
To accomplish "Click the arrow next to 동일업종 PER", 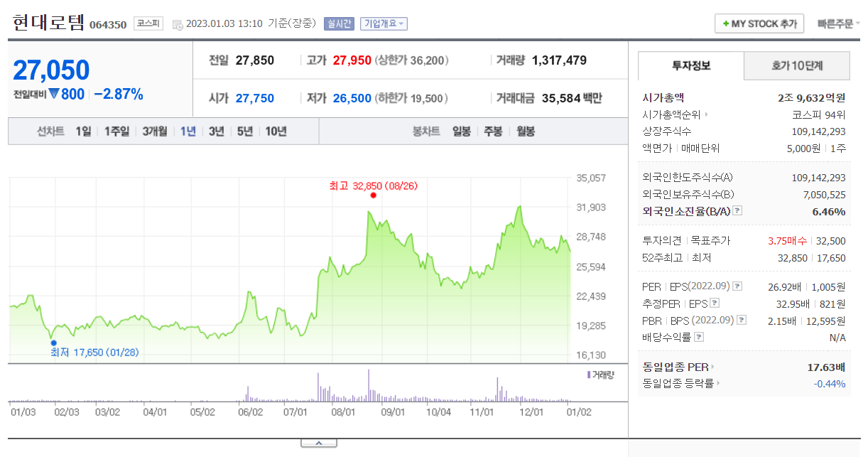I will pyautogui.click(x=712, y=367).
